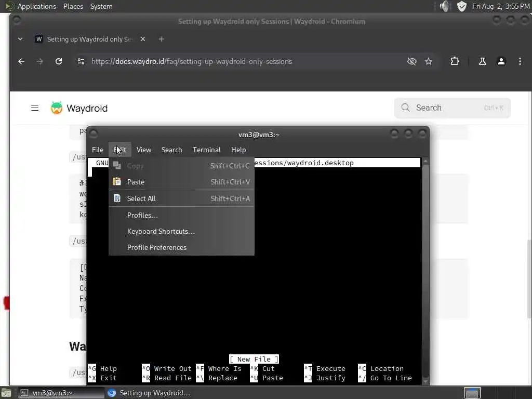The height and width of the screenshot is (399, 532).
Task: Open Profile Preferences menu entry
Action: [x=181, y=247]
